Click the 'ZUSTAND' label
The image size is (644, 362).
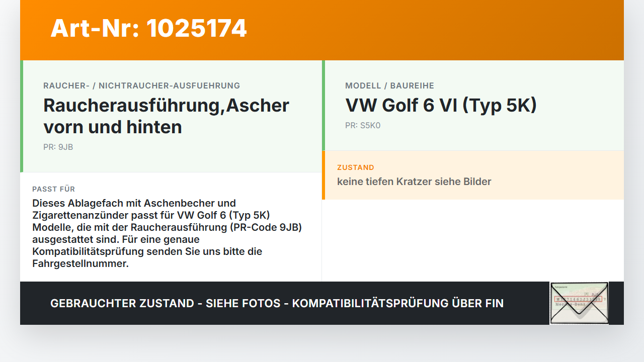(x=356, y=167)
